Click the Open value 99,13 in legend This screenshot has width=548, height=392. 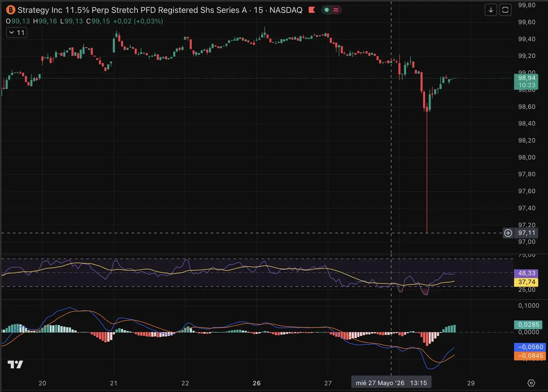(21, 21)
